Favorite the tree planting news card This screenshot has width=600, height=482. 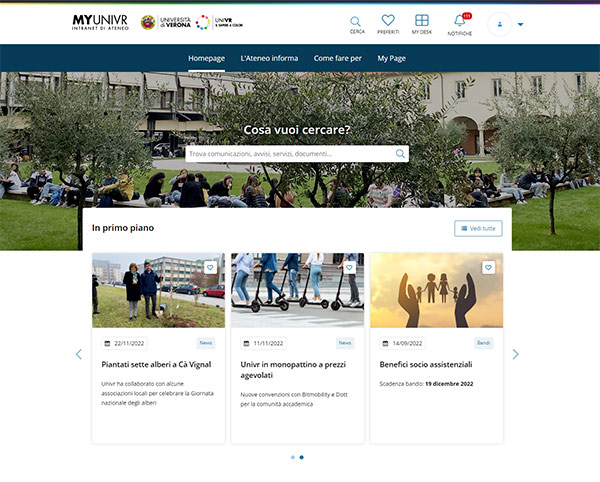[211, 267]
